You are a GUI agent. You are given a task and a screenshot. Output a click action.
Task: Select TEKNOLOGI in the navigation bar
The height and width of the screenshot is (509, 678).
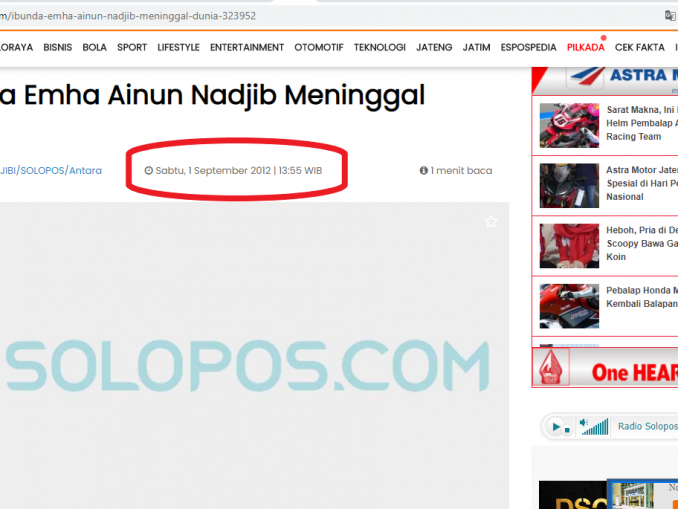[380, 48]
